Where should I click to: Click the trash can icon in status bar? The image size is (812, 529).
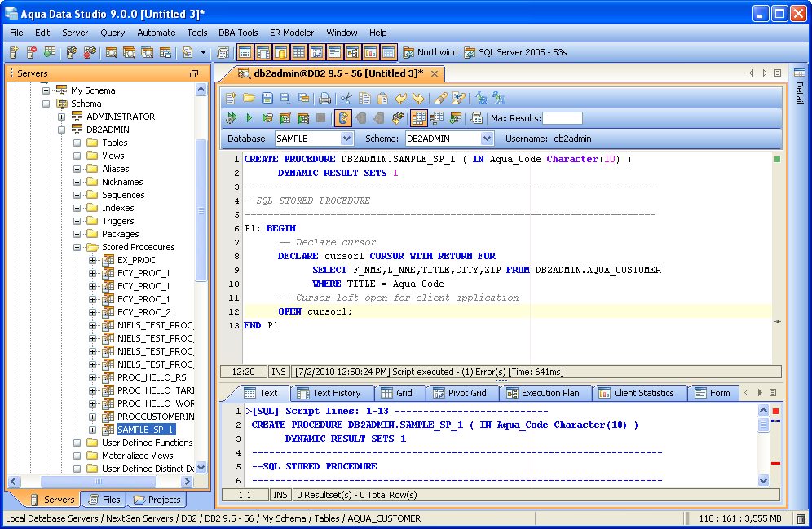[801, 518]
